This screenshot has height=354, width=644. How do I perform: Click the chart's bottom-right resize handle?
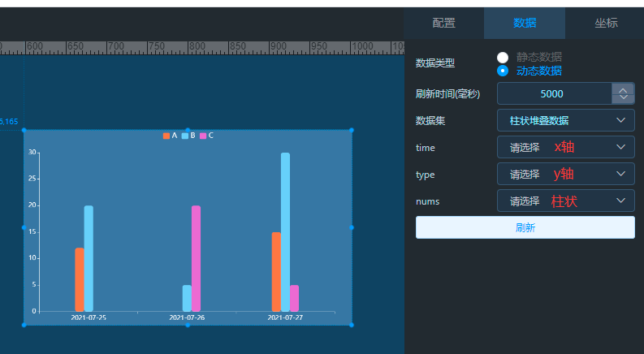pos(352,325)
